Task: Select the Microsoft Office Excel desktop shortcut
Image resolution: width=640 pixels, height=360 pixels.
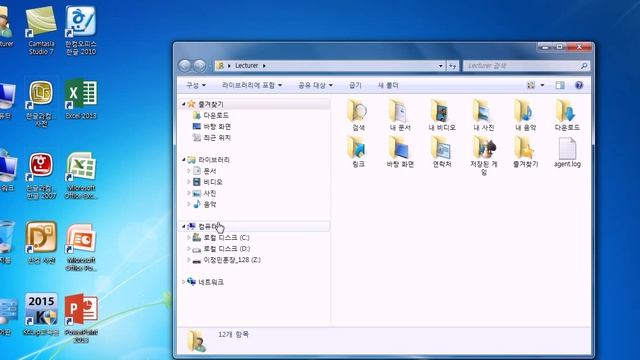Action: point(81,176)
